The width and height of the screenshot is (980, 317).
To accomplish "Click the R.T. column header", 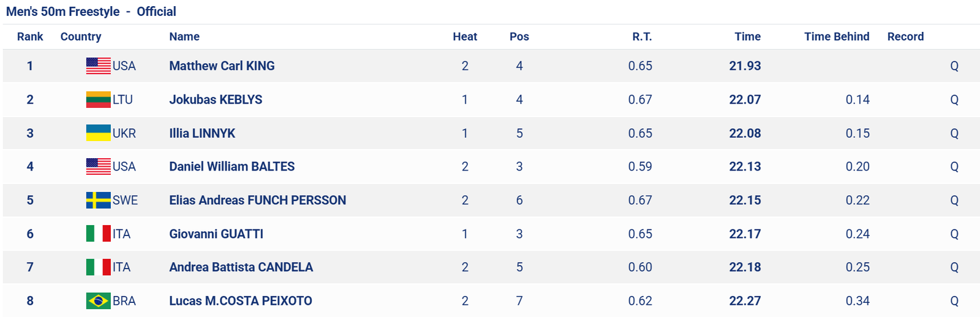I will [642, 37].
